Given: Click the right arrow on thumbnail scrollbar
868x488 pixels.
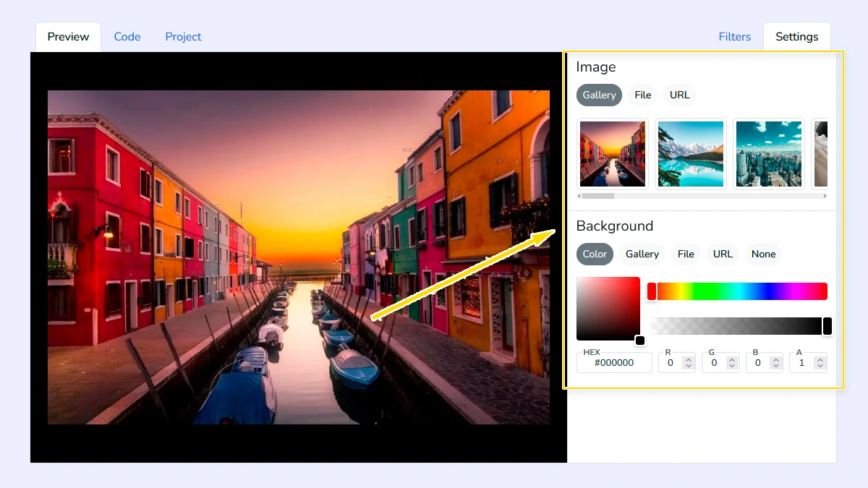Looking at the screenshot, I should click(x=825, y=196).
